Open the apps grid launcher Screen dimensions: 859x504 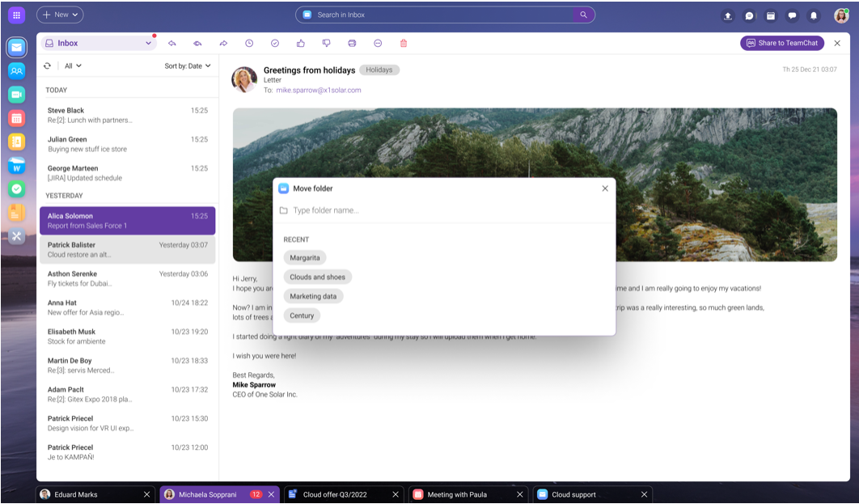point(16,15)
